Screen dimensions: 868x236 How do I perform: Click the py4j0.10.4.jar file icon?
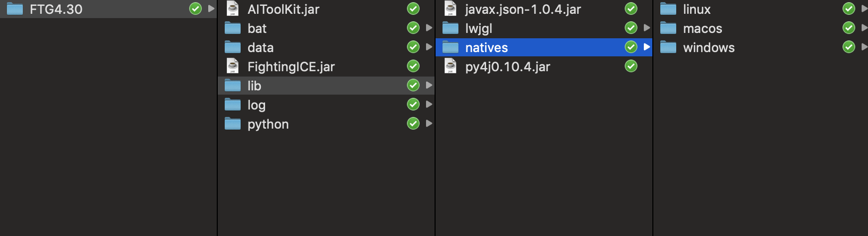point(450,66)
